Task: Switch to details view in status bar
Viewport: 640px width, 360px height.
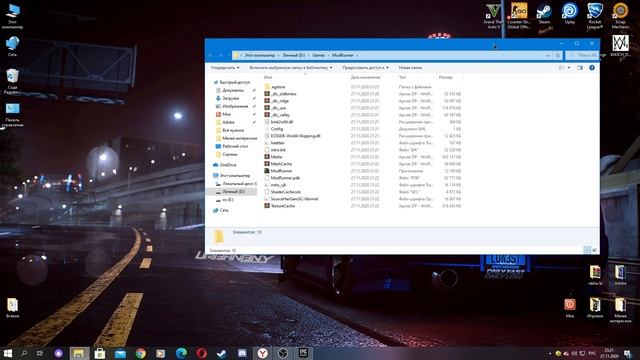Action: 587,250
